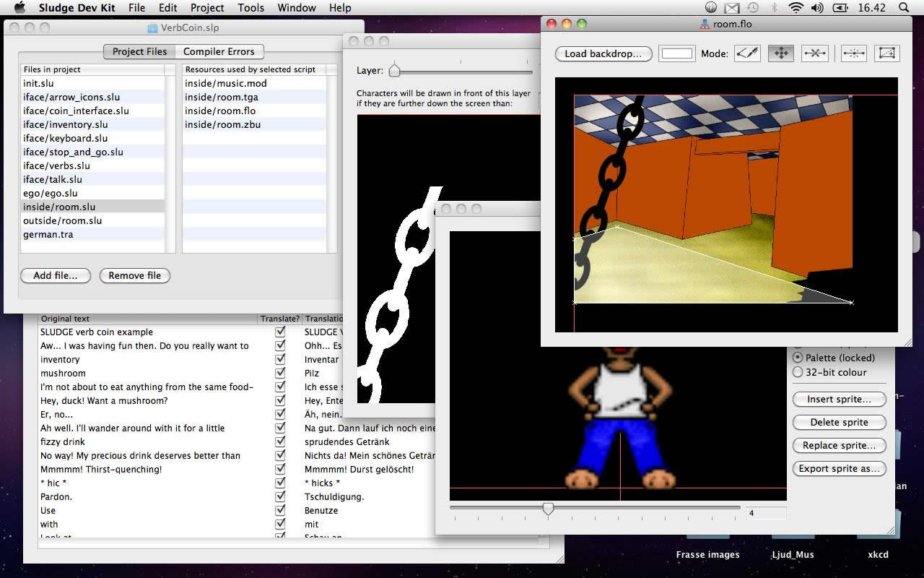Switch to Compiler Errors tab

click(x=219, y=51)
